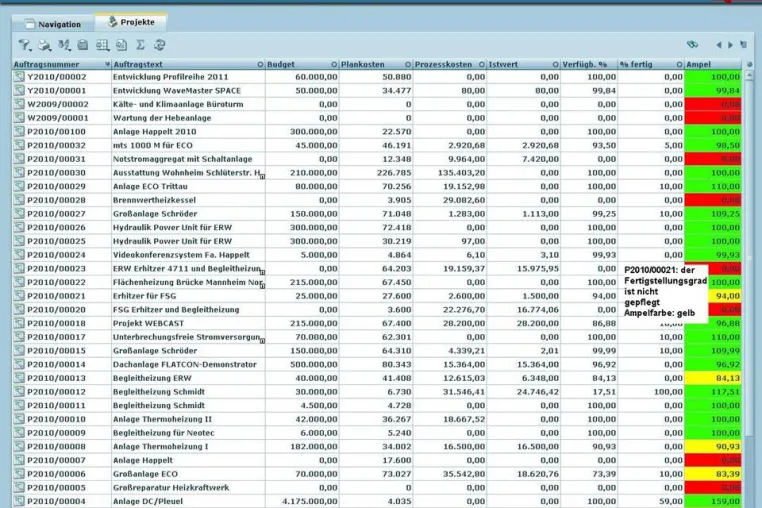Viewport: 762px width, 508px height.
Task: Click the Sigma sum icon
Action: (x=140, y=45)
